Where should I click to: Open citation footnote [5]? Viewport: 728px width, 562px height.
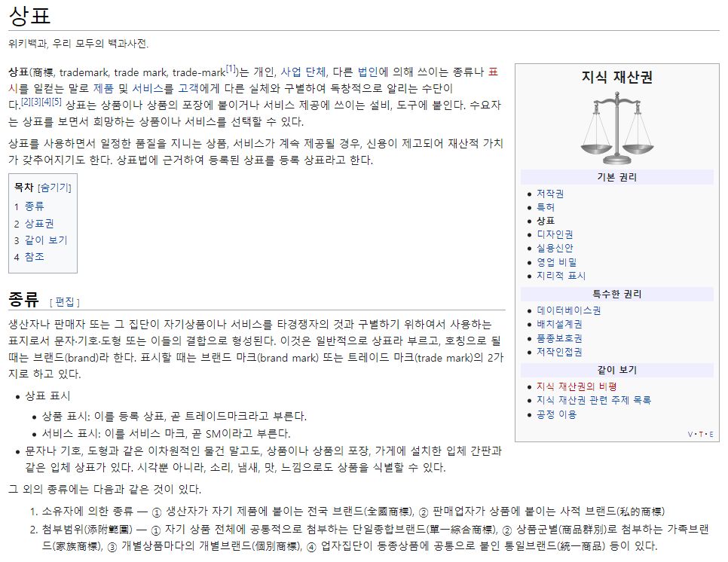click(57, 102)
